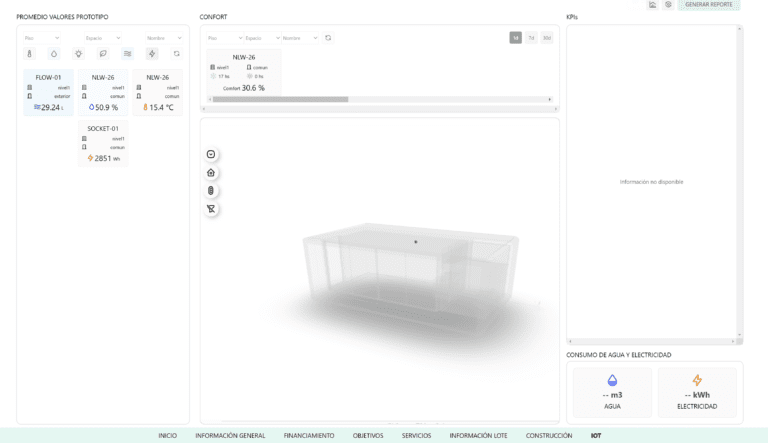Select the water drop humidity filter icon
Image resolution: width=768 pixels, height=443 pixels.
54,54
